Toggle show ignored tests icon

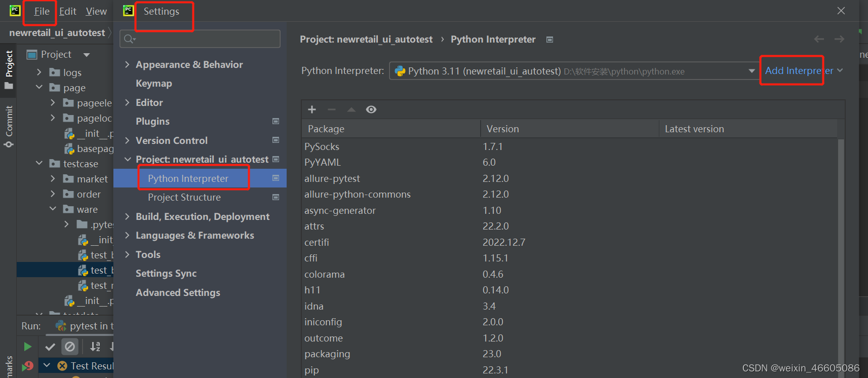coord(70,347)
